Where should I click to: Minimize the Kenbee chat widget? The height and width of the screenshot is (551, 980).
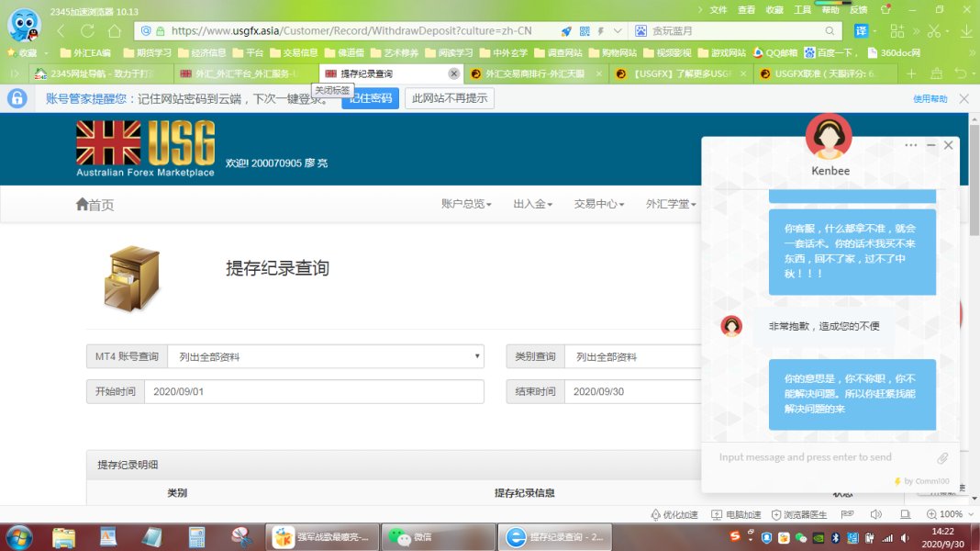[x=930, y=145]
